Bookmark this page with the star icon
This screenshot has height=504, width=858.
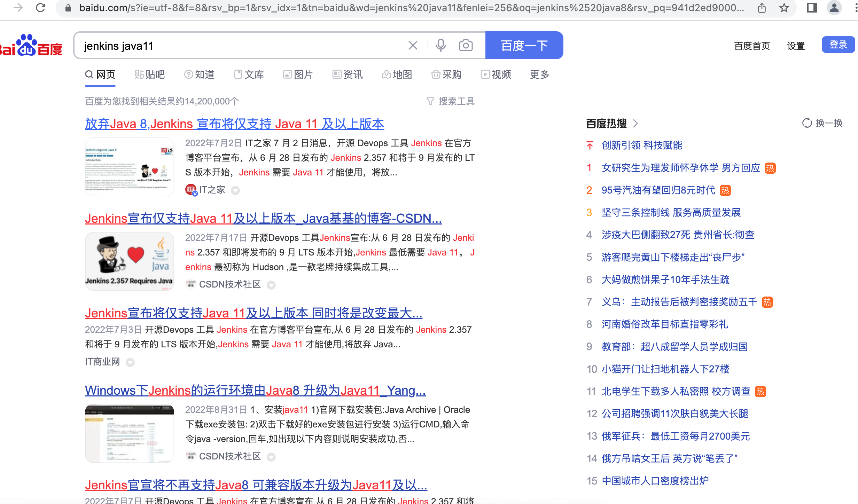click(784, 8)
